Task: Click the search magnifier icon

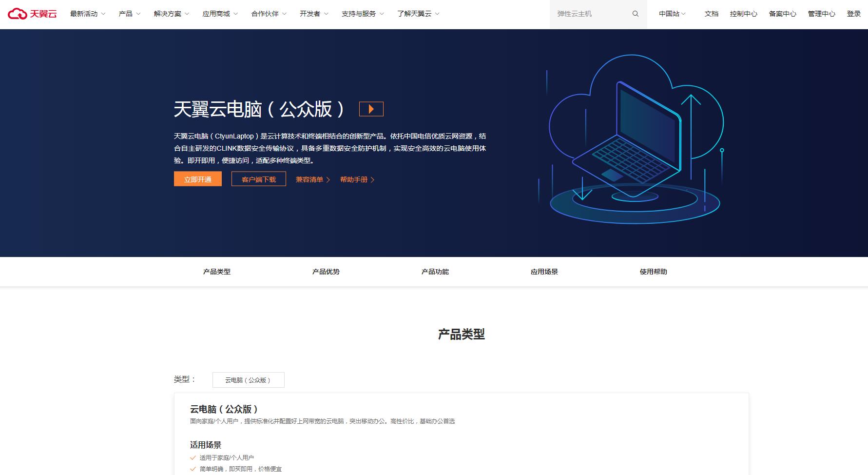Action: (x=635, y=14)
